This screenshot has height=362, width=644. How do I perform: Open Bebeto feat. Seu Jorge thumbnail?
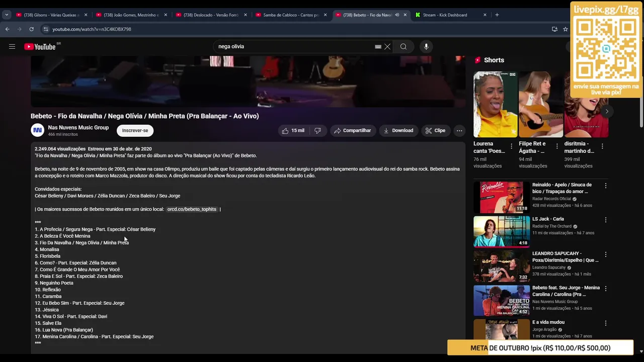(502, 300)
